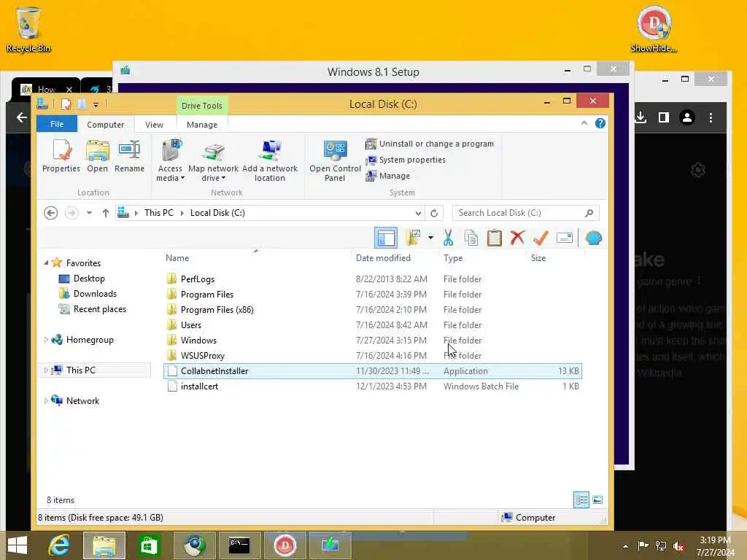Image resolution: width=747 pixels, height=560 pixels.
Task: Switch to large icons view in status bar
Action: [x=597, y=500]
